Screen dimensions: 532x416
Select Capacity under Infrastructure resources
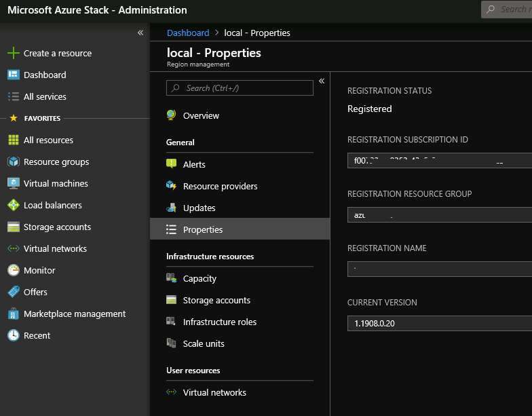199,278
